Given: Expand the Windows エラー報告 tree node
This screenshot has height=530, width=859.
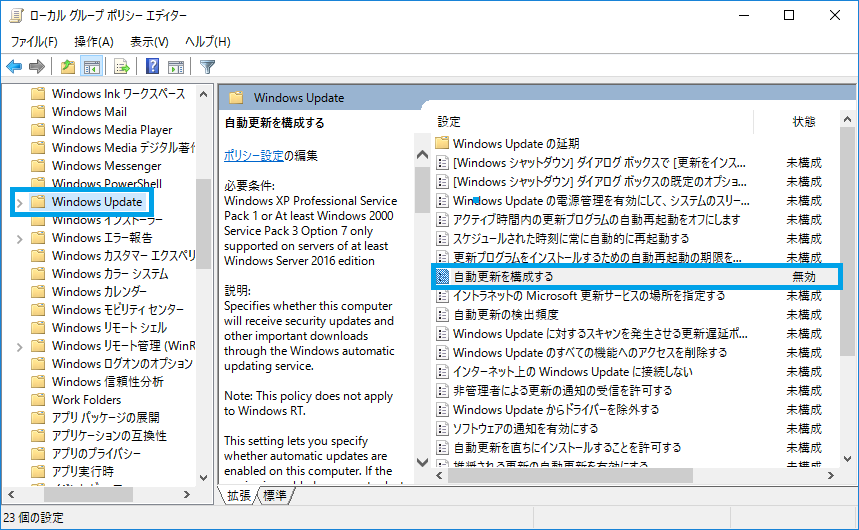Looking at the screenshot, I should 20,239.
